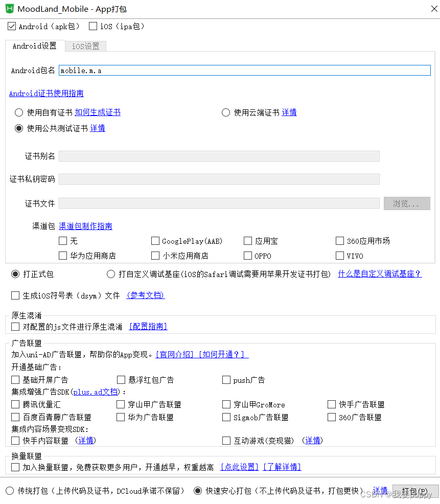Click the 证书文件 path field
The image size is (440, 504).
point(219,203)
